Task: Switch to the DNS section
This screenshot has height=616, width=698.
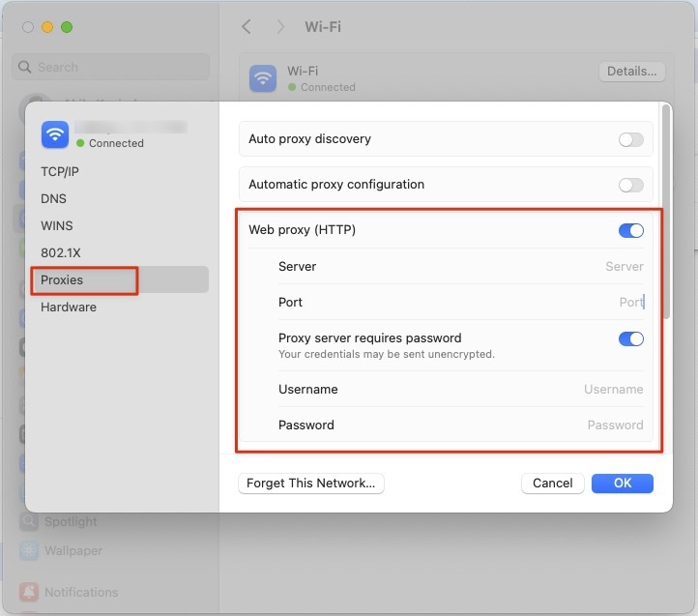Action: (53, 198)
